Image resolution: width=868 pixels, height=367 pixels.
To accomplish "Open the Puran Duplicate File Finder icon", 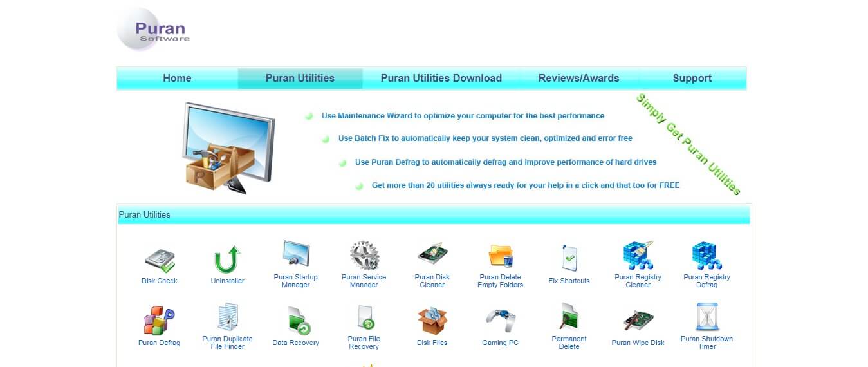I will pos(228,317).
